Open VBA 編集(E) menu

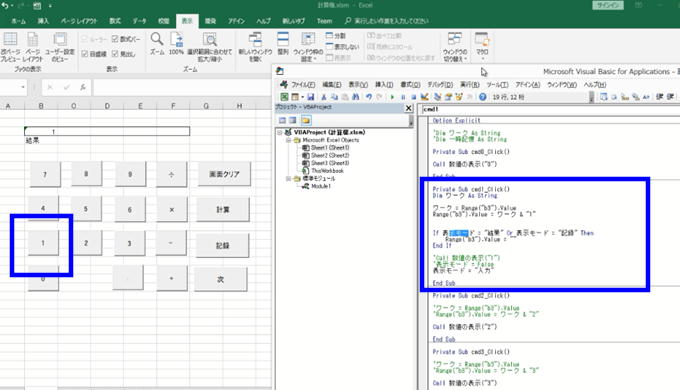point(332,85)
